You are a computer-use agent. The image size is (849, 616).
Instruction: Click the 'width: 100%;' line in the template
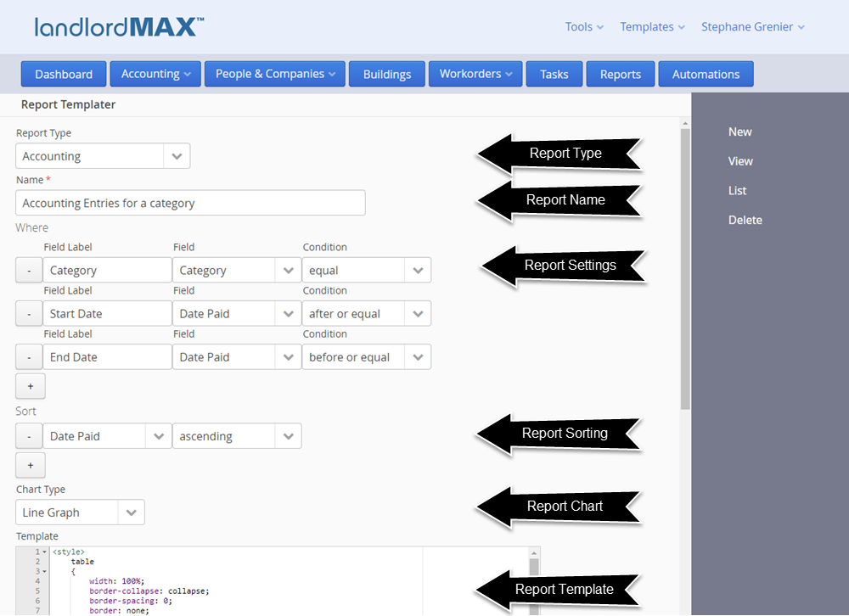click(117, 581)
